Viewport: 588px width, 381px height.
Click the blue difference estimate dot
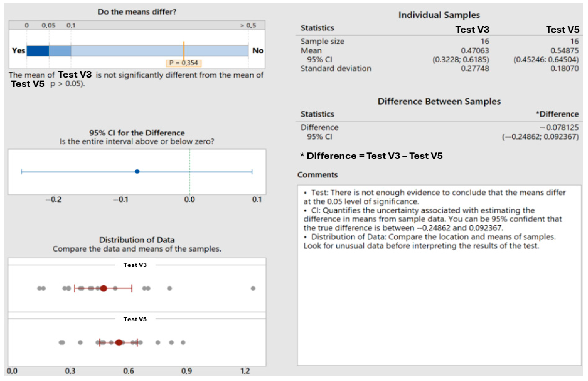pyautogui.click(x=137, y=171)
